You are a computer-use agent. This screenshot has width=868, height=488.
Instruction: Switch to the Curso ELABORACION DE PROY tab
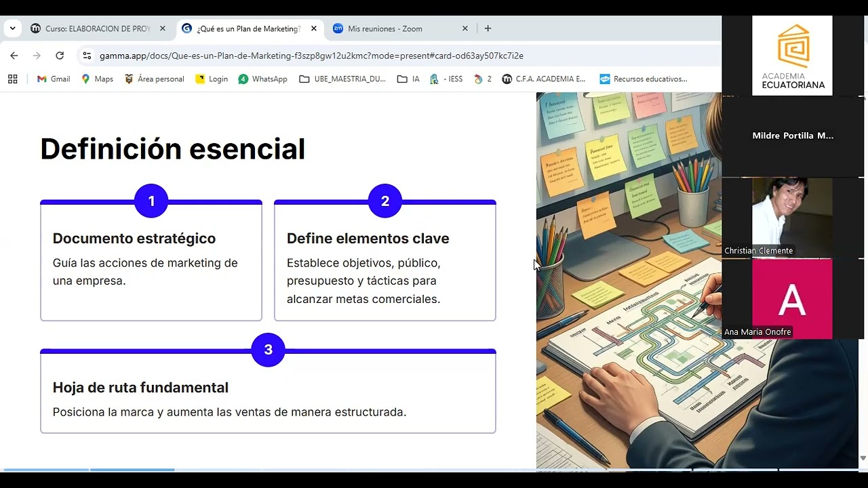click(x=98, y=28)
